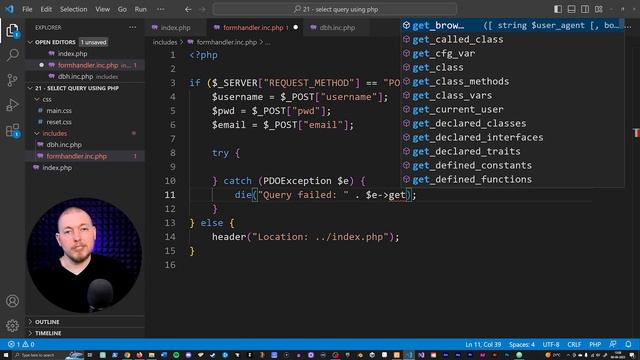Click the Windows Start button
The width and height of the screenshot is (640, 360).
point(6,355)
